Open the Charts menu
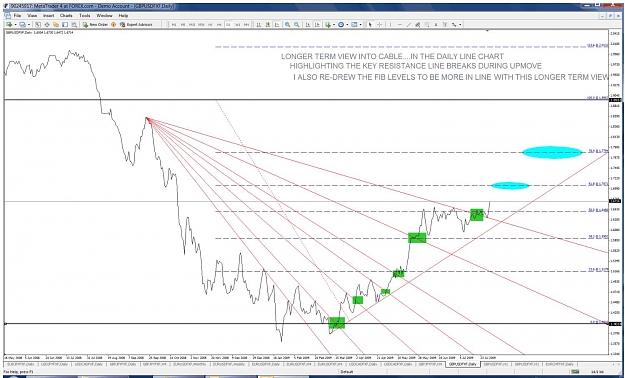This screenshot has height=378, width=625. point(66,16)
